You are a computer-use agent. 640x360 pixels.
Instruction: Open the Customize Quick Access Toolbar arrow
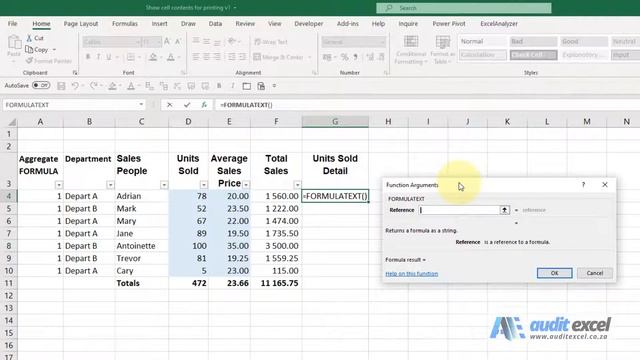[x=274, y=86]
